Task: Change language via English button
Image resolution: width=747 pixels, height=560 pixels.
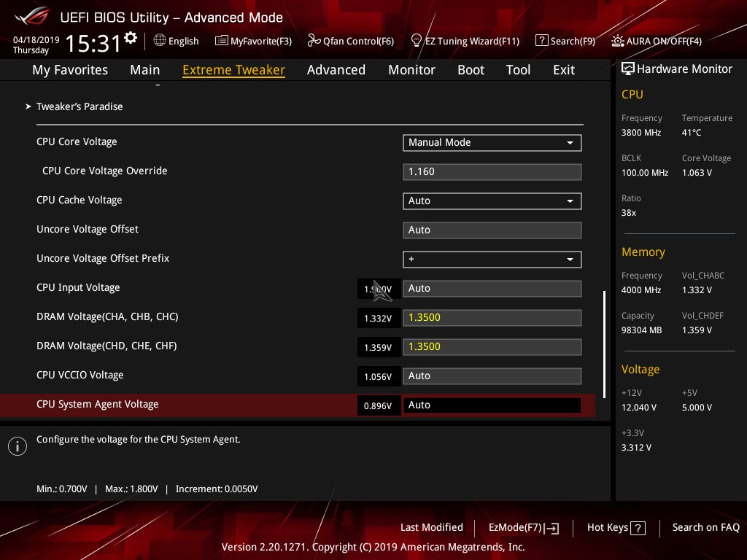Action: tap(177, 41)
